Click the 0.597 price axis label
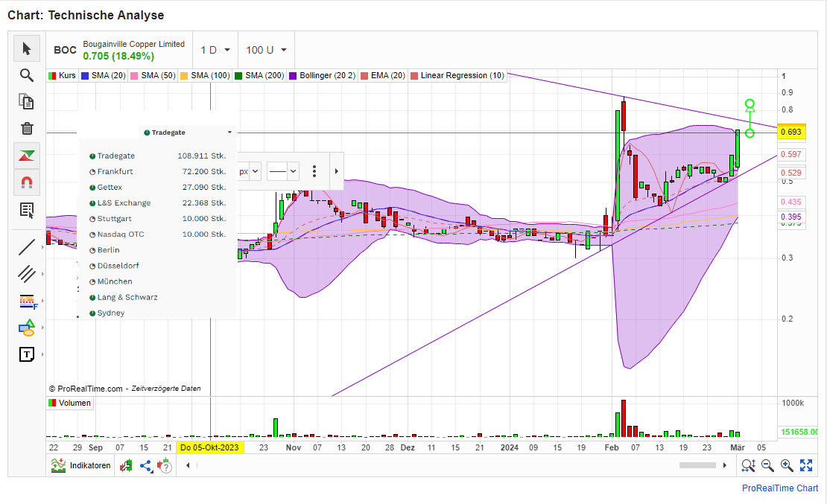The image size is (827, 504). (791, 154)
